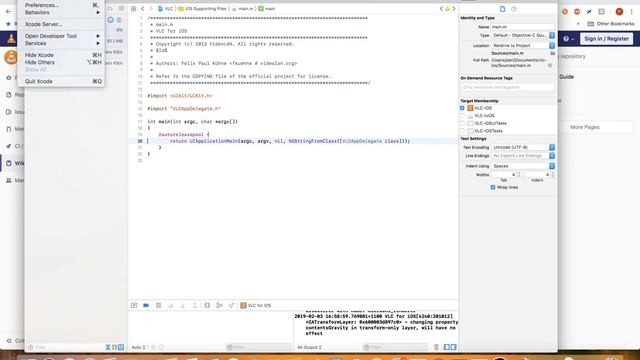Go forward in editor history

[151, 9]
